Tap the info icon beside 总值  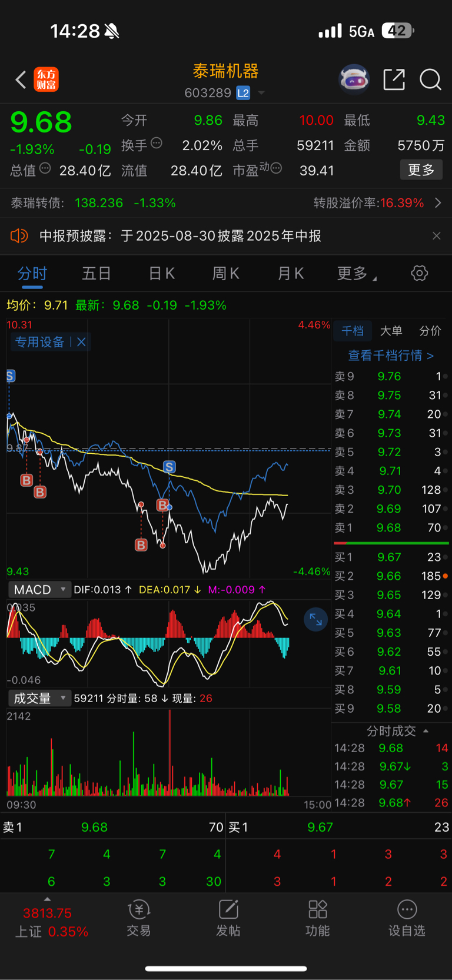coord(45,168)
